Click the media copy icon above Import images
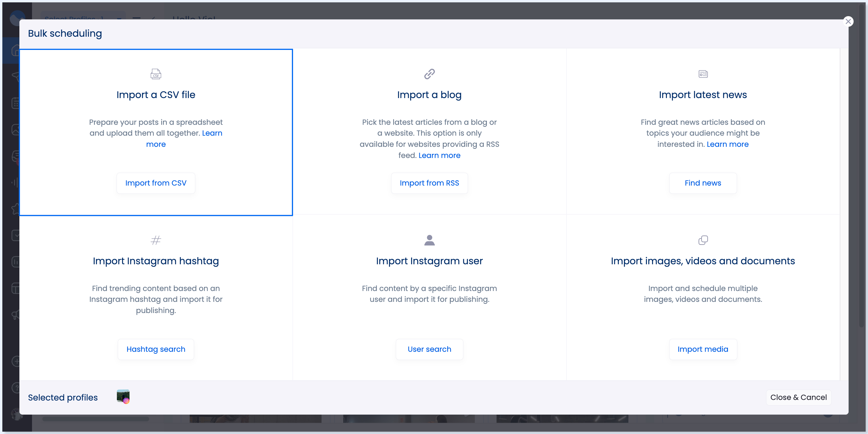Screen dimensions: 868x434 pyautogui.click(x=703, y=240)
